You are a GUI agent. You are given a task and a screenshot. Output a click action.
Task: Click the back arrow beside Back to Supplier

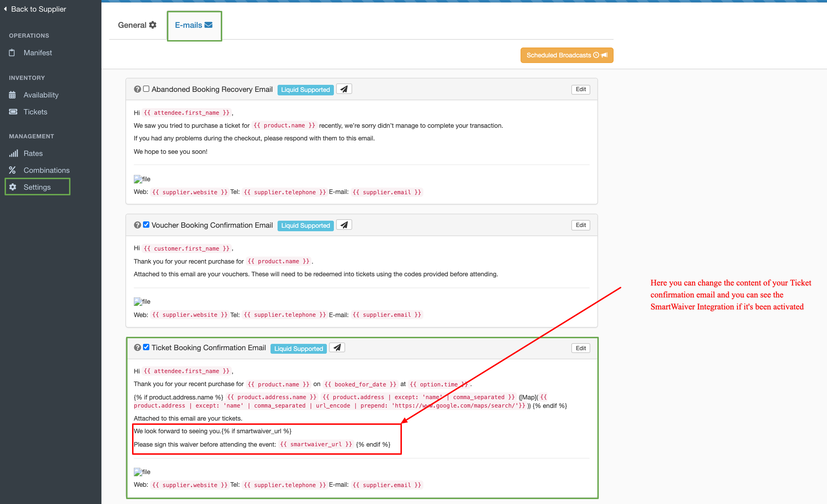tap(5, 9)
